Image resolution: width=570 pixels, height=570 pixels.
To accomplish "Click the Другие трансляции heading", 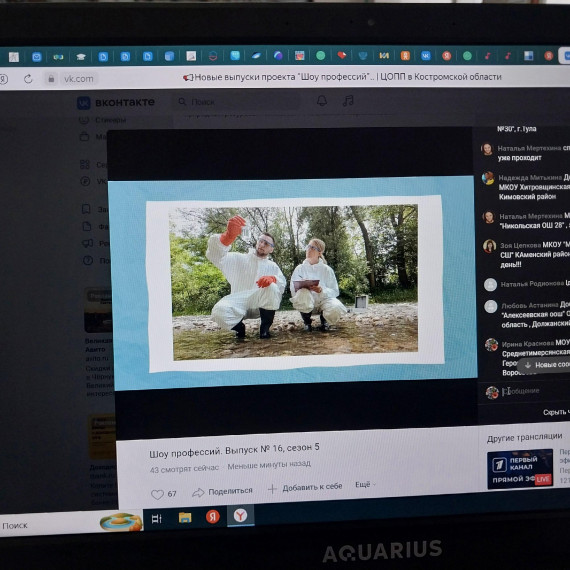I will [525, 437].
